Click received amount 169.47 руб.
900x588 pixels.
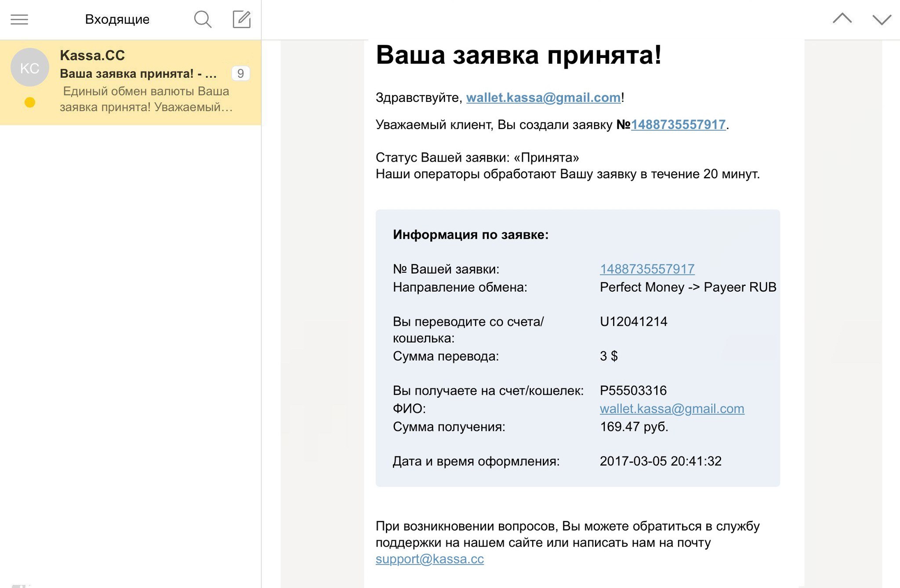pos(634,427)
